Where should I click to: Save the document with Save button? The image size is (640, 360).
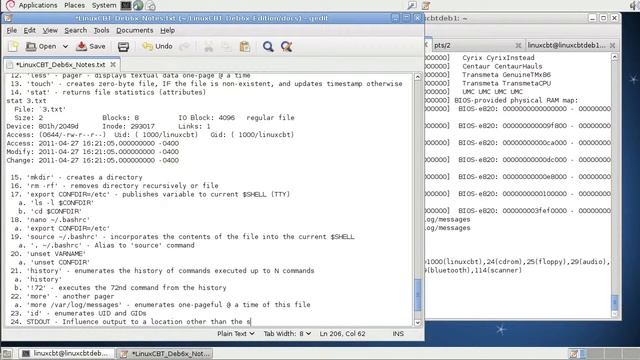pyautogui.click(x=91, y=47)
